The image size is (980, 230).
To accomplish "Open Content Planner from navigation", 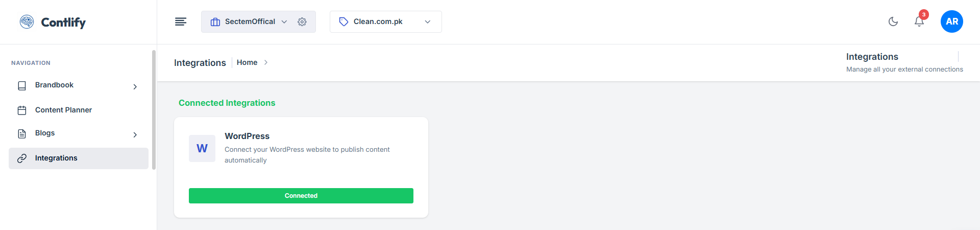I will click(x=63, y=110).
